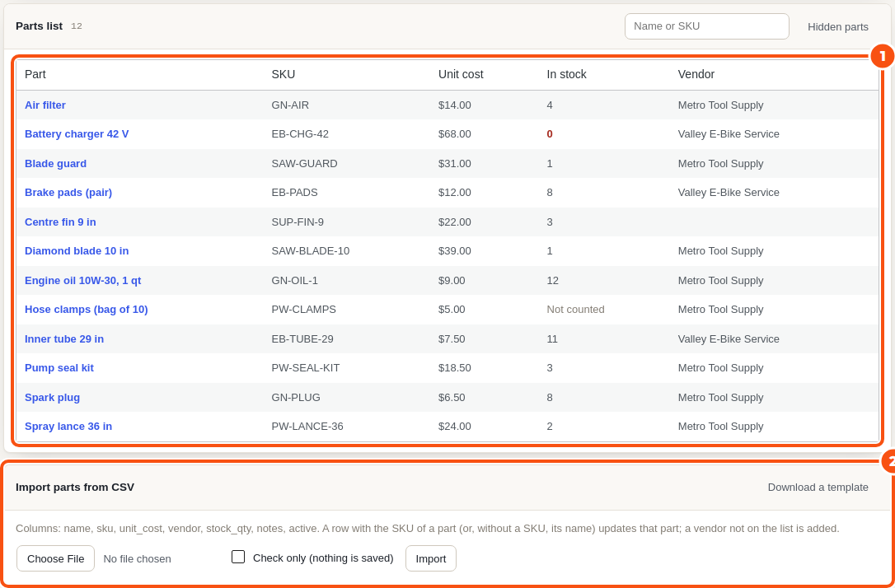Select the Centre fin 9 in link
The width and height of the screenshot is (895, 588).
click(x=60, y=222)
